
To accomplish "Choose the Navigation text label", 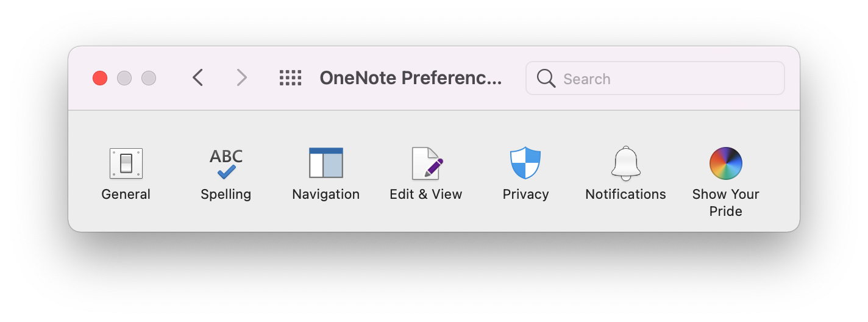I will 326,195.
